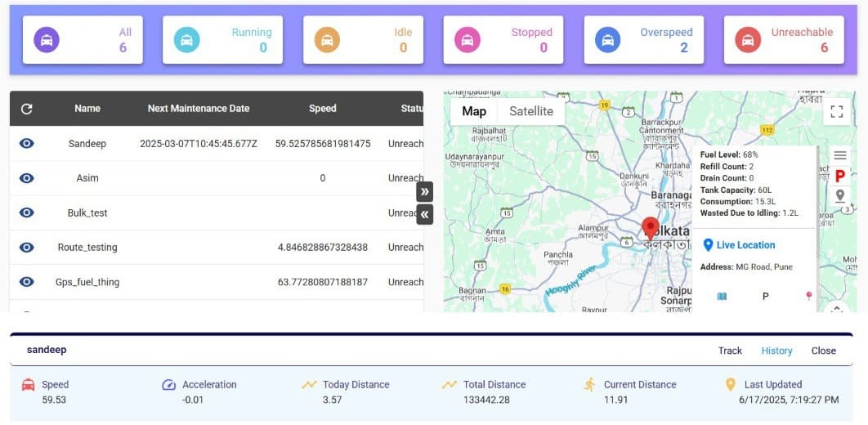The image size is (868, 425).
Task: Click speed value 59.525785681981475
Action: [323, 144]
